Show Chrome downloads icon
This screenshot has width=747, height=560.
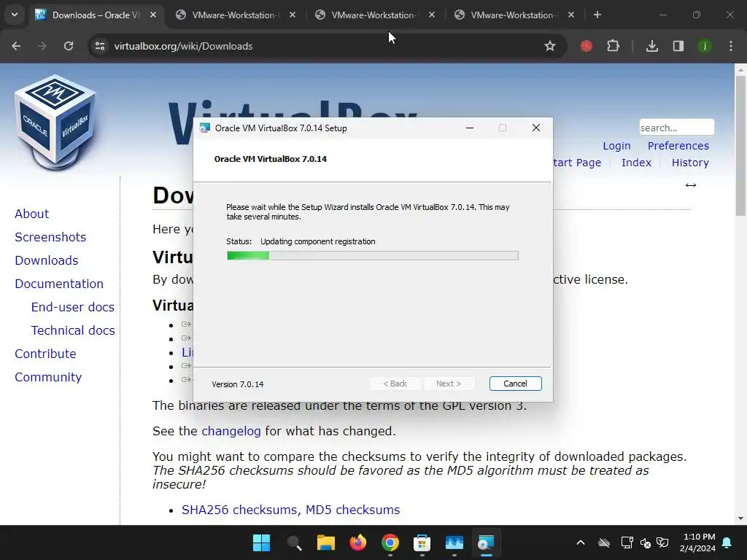point(651,46)
